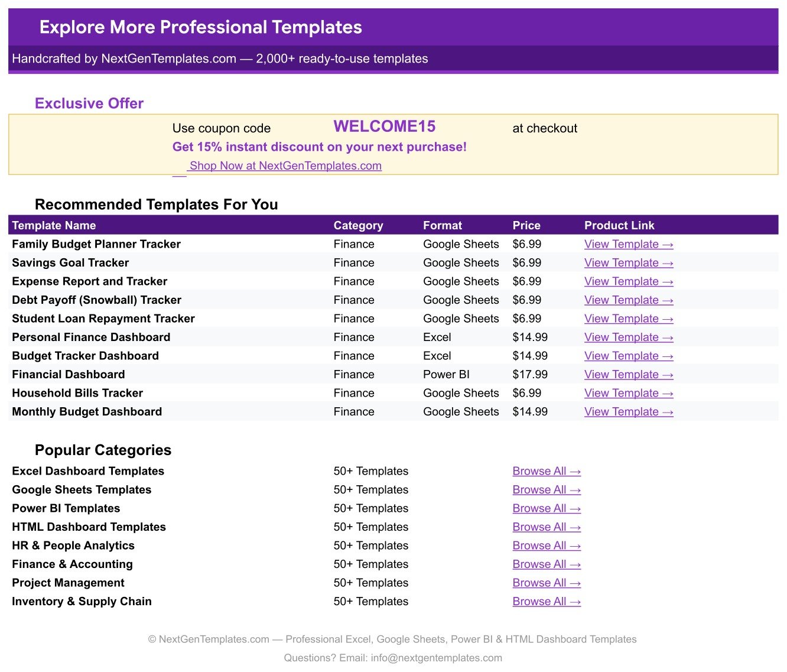The height and width of the screenshot is (672, 787).
Task: Open View Template link for Expense Report and Tracker
Action: 629,281
